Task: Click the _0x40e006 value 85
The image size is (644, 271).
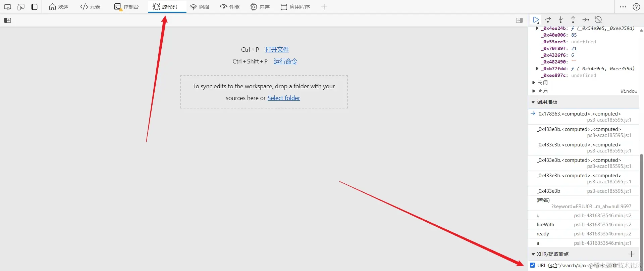Action: pos(574,35)
